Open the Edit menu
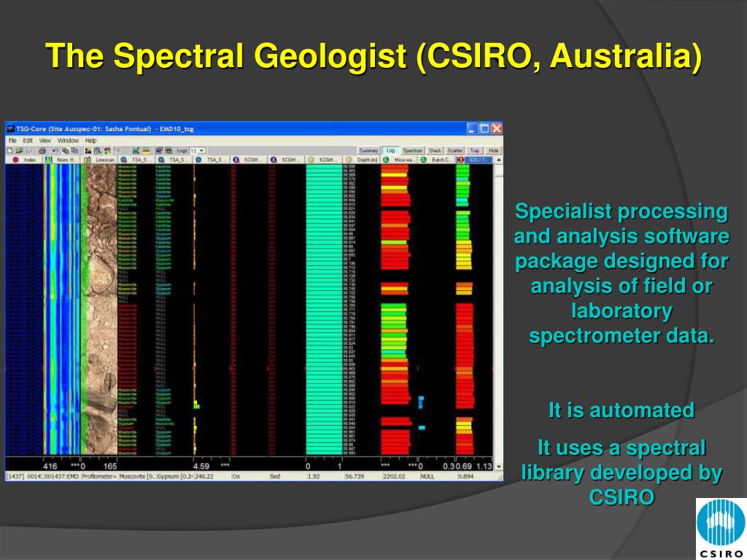 [28, 141]
